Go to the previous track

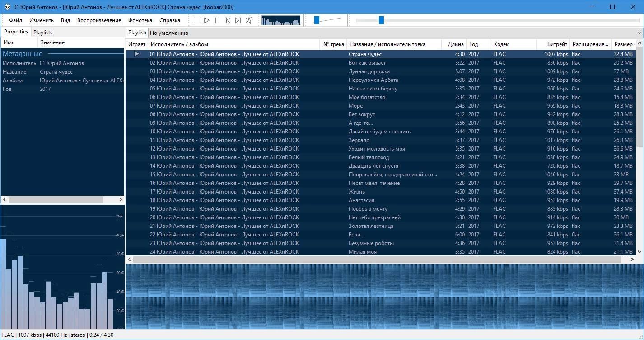click(228, 20)
